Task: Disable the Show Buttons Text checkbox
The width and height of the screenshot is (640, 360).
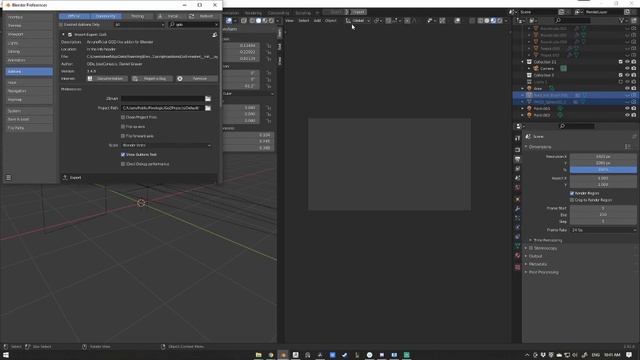Action: (123, 155)
